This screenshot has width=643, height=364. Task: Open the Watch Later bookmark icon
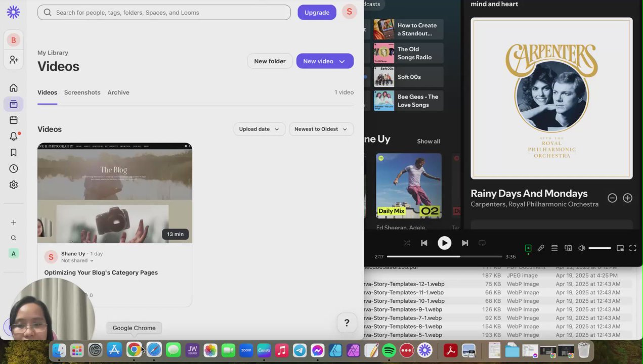coord(14,153)
